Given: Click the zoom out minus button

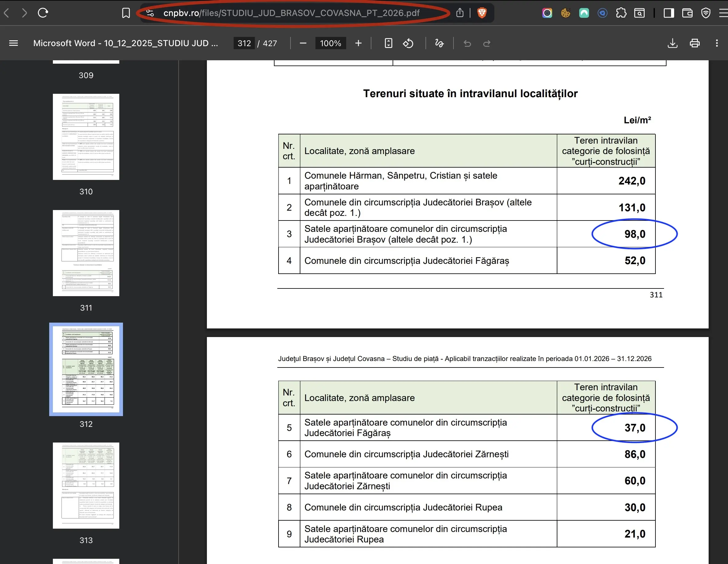Looking at the screenshot, I should pyautogui.click(x=303, y=43).
